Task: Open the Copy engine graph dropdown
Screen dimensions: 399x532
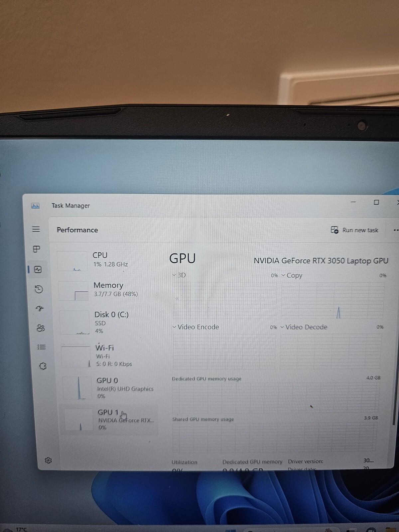Action: (292, 275)
